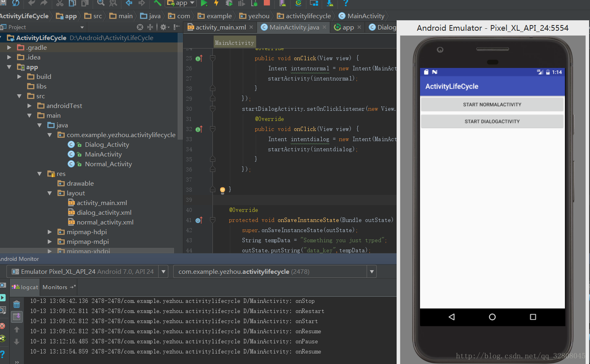Tap the emulator Recents square button
Image resolution: width=590 pixels, height=364 pixels.
[x=533, y=317]
